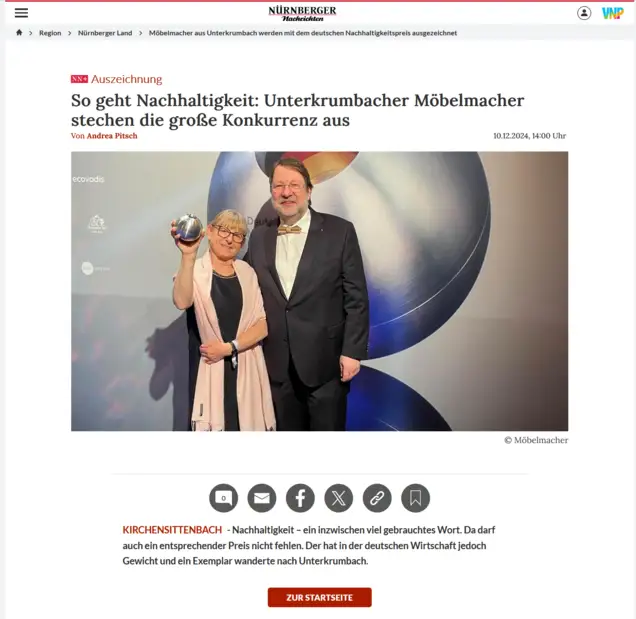This screenshot has height=619, width=636.
Task: Share the article via email icon
Action: pos(262,498)
